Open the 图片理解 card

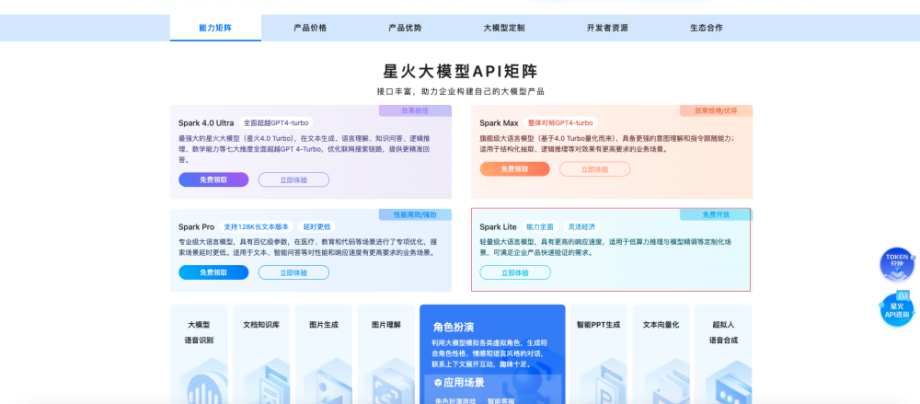[x=386, y=354]
